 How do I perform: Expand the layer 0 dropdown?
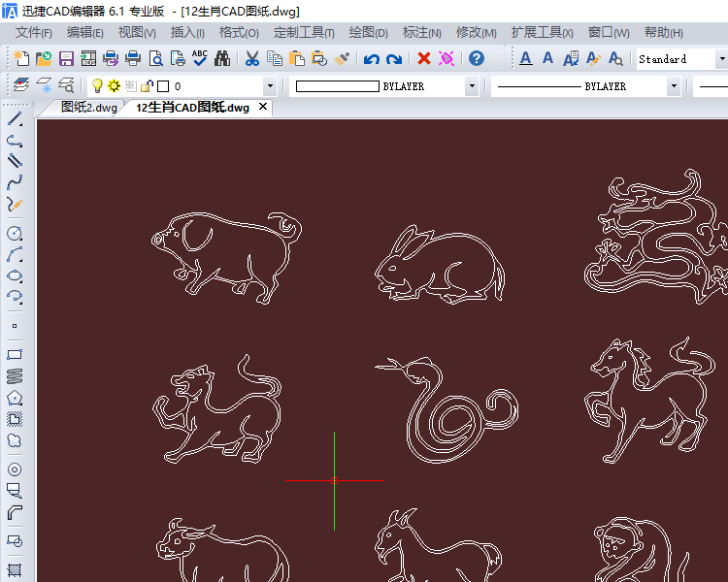pyautogui.click(x=270, y=86)
